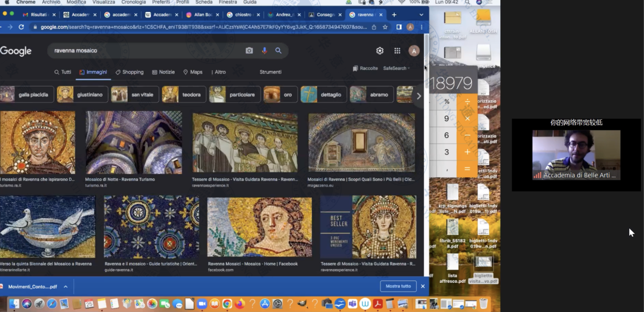Click the magnifier search icon in search box

pyautogui.click(x=278, y=51)
